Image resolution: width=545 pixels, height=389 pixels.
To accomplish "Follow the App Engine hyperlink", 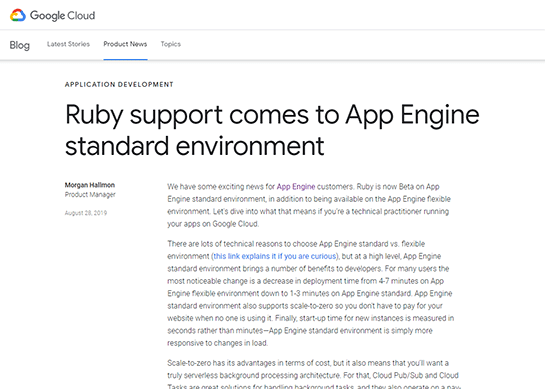I will point(296,187).
